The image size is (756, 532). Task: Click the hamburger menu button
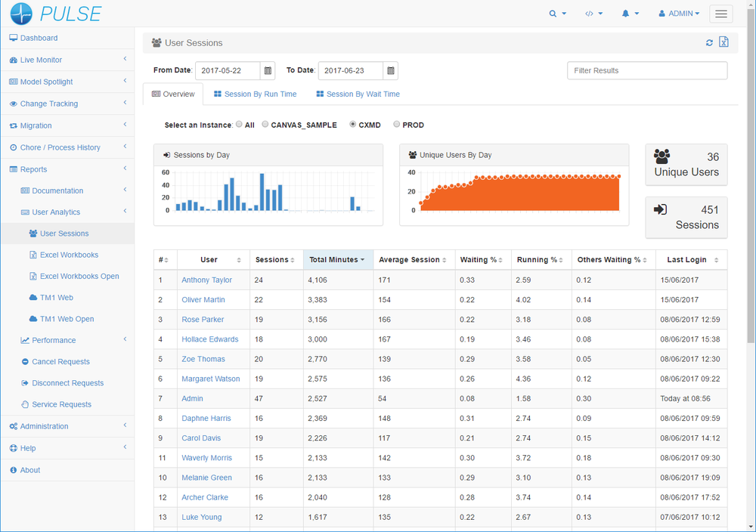click(722, 14)
